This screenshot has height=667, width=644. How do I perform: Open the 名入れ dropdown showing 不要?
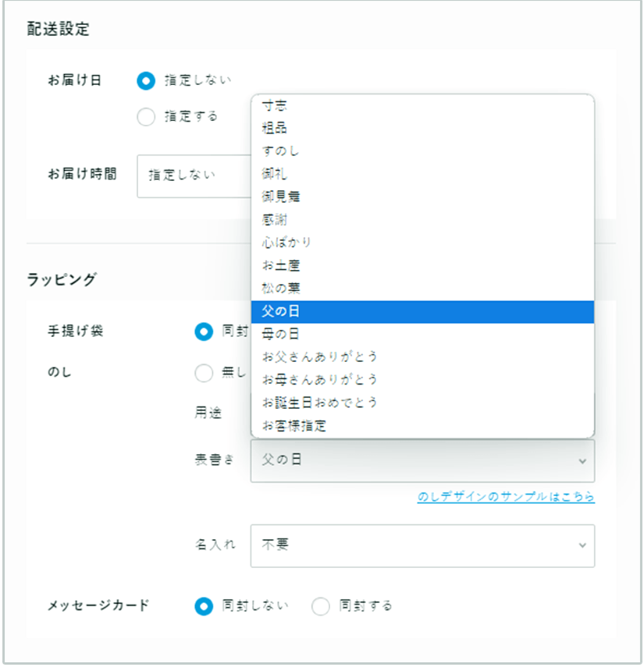[x=422, y=545]
